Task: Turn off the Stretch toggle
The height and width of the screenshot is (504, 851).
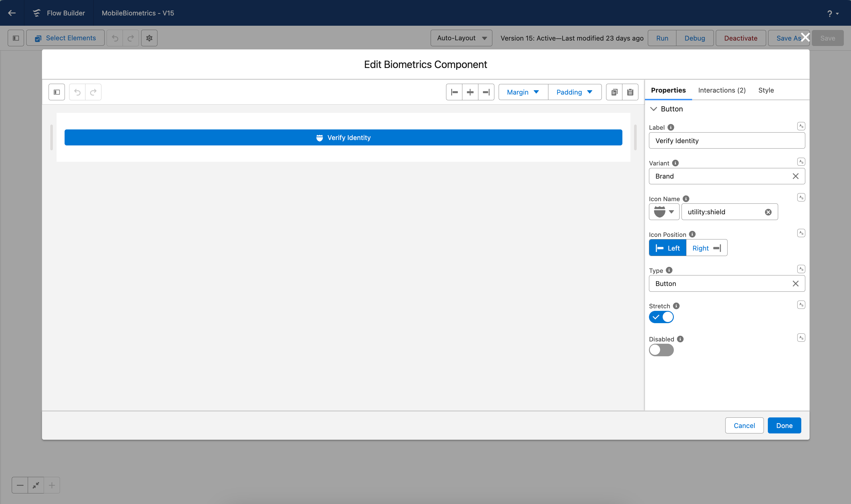Action: [x=661, y=317]
